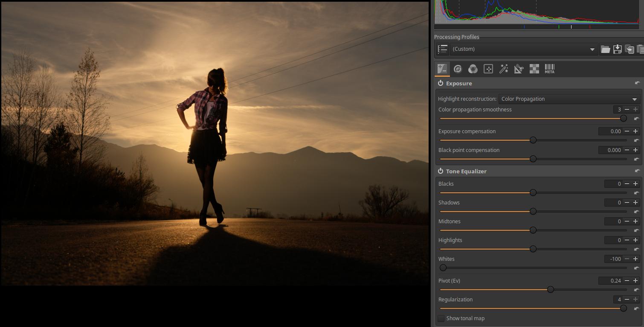The width and height of the screenshot is (644, 327).
Task: Select the Exposure tab with plus-minus icon
Action: click(442, 69)
